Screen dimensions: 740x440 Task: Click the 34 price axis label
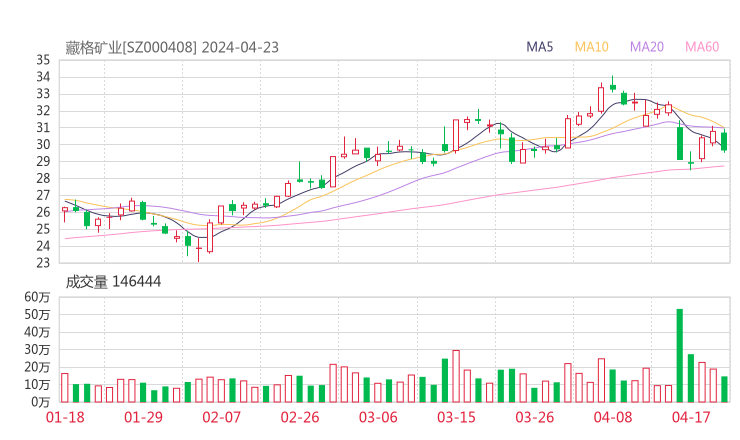[x=43, y=77]
